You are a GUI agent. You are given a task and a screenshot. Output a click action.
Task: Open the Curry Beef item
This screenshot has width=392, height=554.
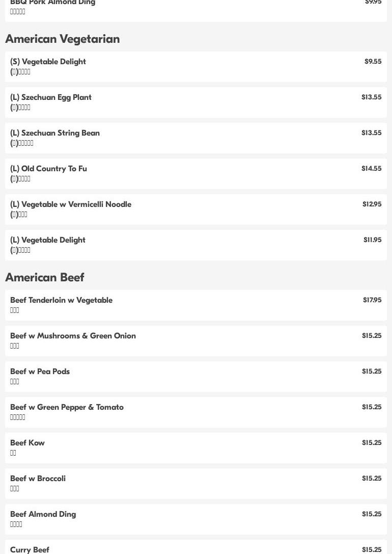[196, 547]
